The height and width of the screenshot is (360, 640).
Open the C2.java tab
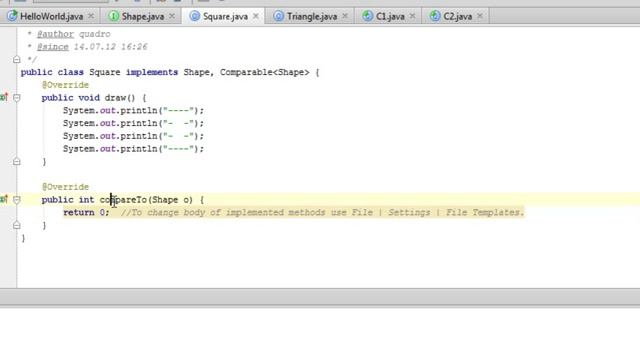(x=457, y=16)
